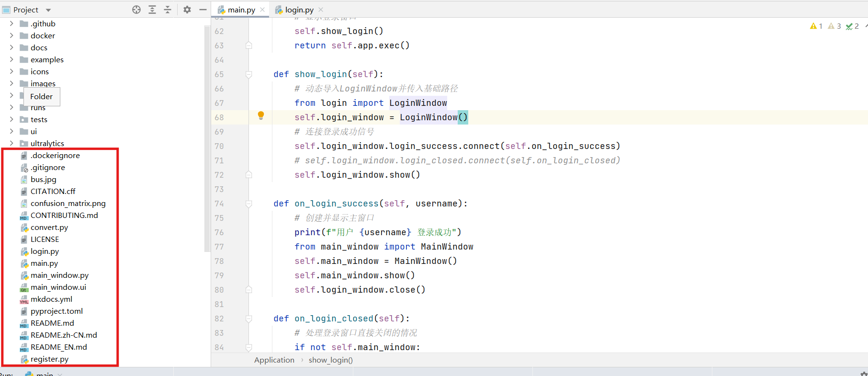868x376 pixels.
Task: Expand the tests folder
Action: click(11, 119)
